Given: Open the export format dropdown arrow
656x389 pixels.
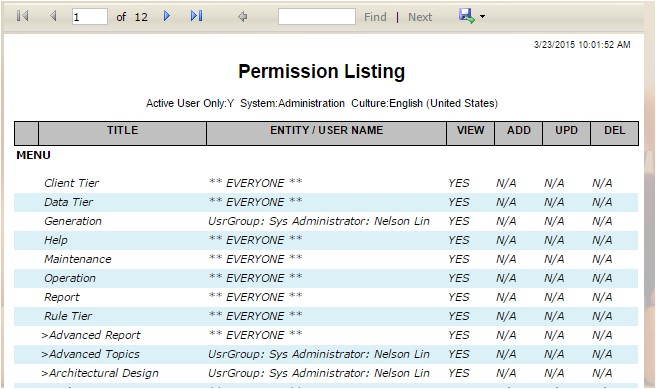Looking at the screenshot, I should click(482, 17).
